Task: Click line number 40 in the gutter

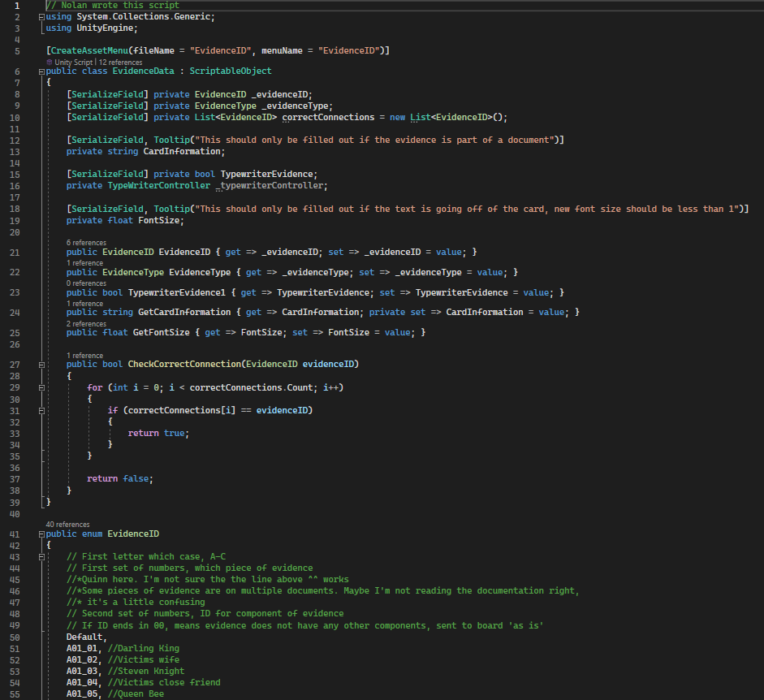Action: 15,514
